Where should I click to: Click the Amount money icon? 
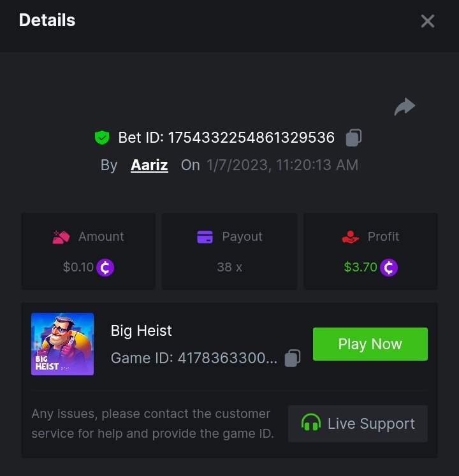click(x=61, y=237)
